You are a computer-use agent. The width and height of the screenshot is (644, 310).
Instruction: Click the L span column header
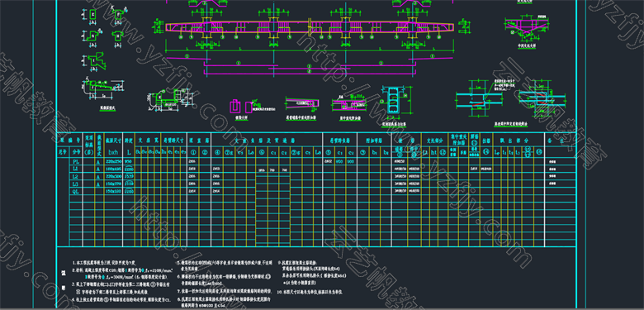click(129, 152)
